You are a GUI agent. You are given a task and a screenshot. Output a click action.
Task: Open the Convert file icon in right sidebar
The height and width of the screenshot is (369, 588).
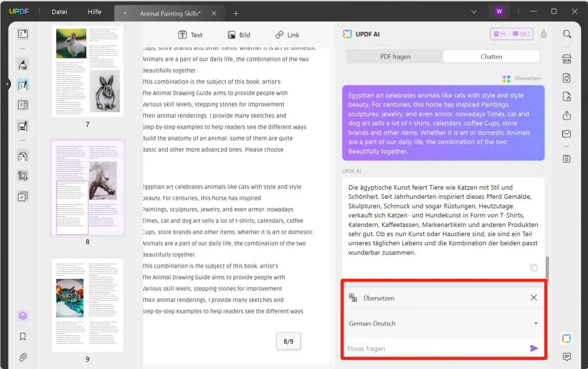coord(567,78)
